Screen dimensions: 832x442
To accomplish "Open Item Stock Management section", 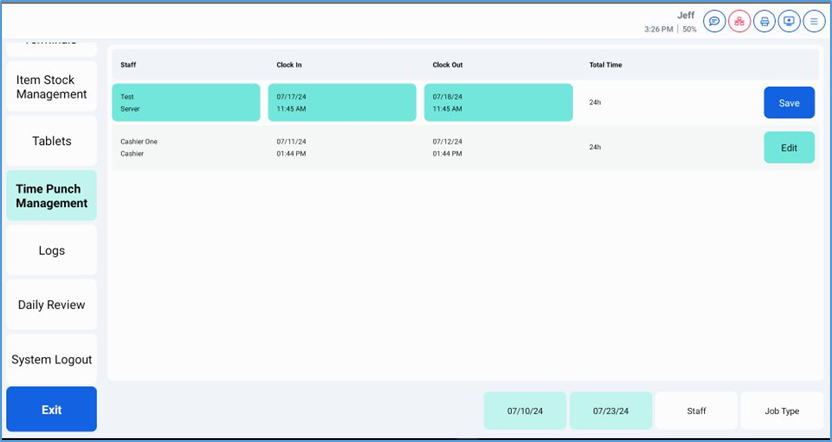I will coord(52,87).
